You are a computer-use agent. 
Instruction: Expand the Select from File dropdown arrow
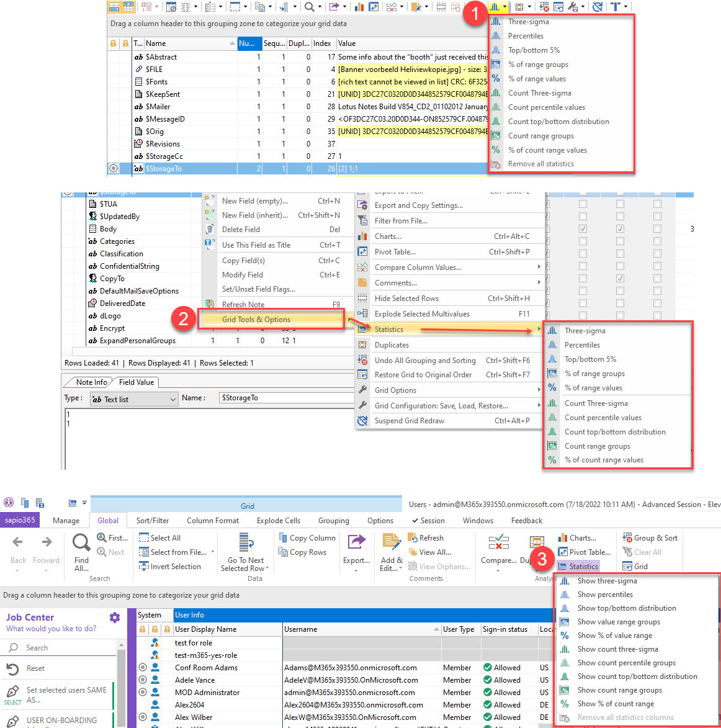pyautogui.click(x=212, y=552)
